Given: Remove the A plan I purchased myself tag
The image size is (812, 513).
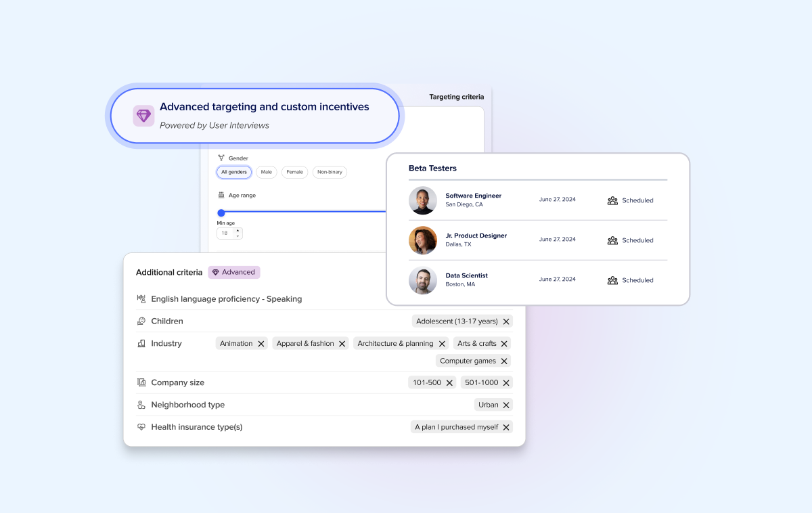Looking at the screenshot, I should tap(506, 428).
